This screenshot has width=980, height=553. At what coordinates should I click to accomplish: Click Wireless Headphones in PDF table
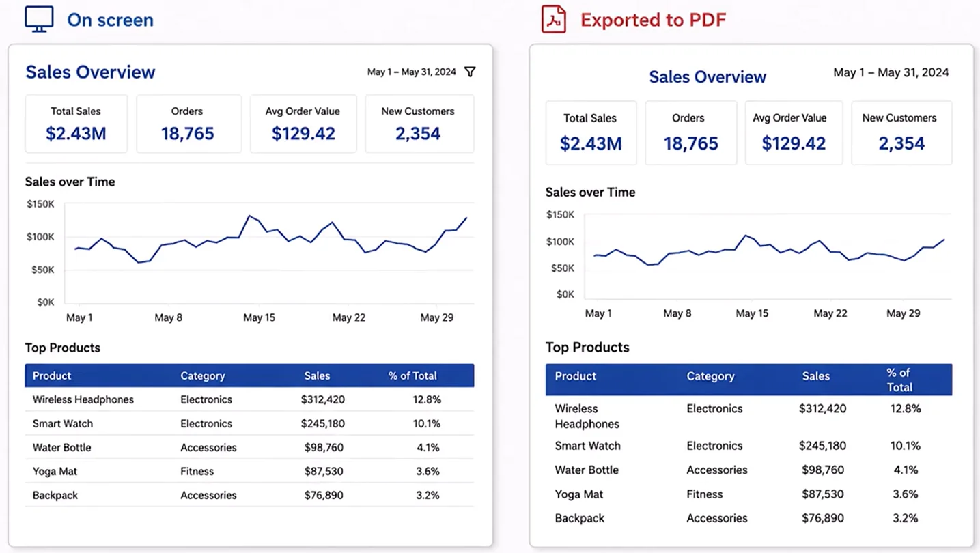tap(587, 416)
